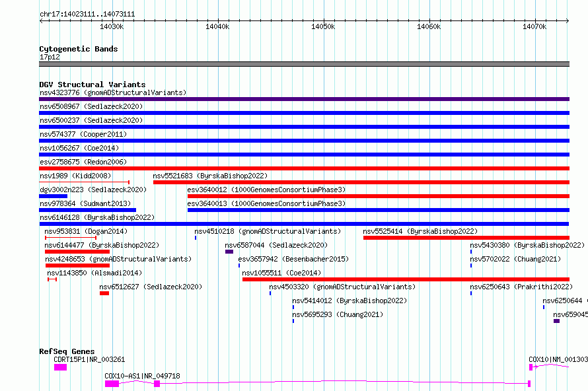The image size is (588, 391).
Task: Open the nsv1056267 Coe2014 variant label
Action: tap(79, 148)
